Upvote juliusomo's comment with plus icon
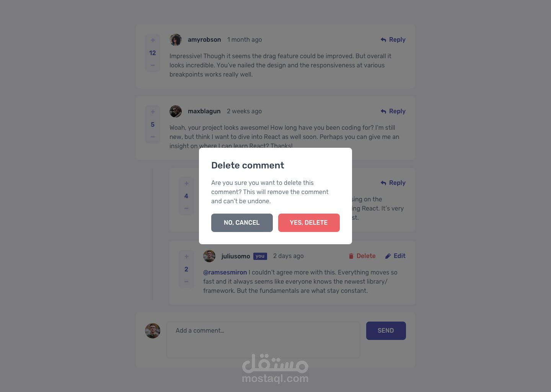This screenshot has width=551, height=392. tap(186, 256)
